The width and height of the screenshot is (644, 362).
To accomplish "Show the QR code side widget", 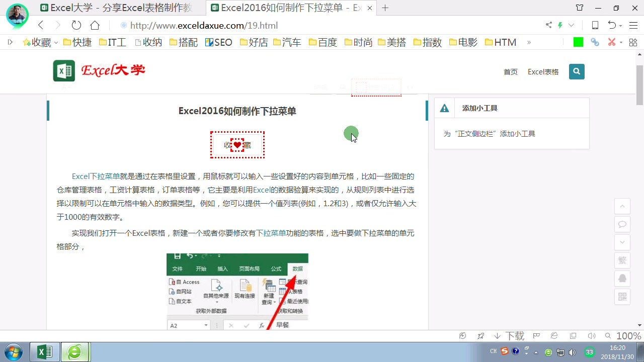I will [x=622, y=297].
